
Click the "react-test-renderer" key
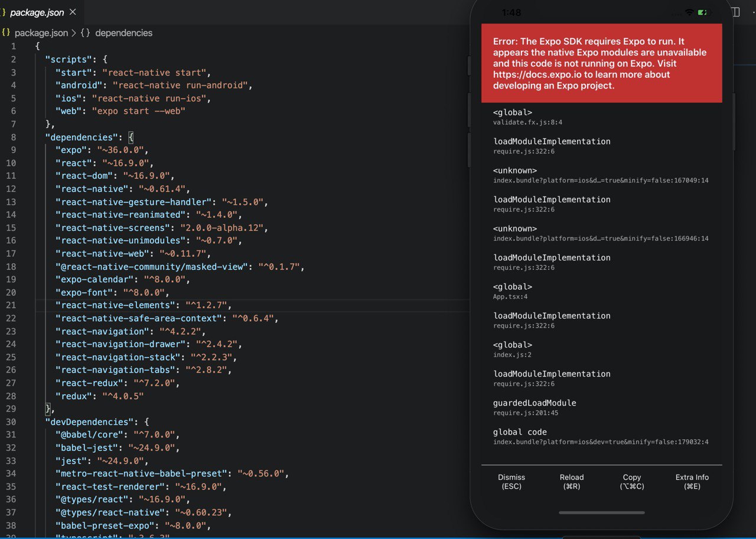[x=109, y=486]
